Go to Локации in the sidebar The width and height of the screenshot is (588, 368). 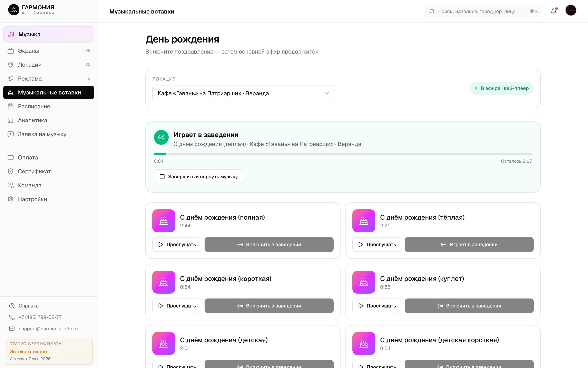[49, 64]
